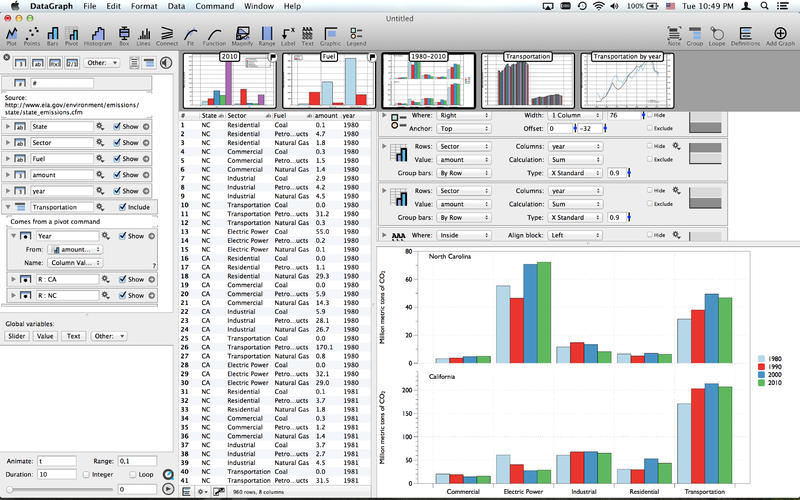The image size is (800, 500).
Task: Click the Value global variable button
Action: point(46,336)
